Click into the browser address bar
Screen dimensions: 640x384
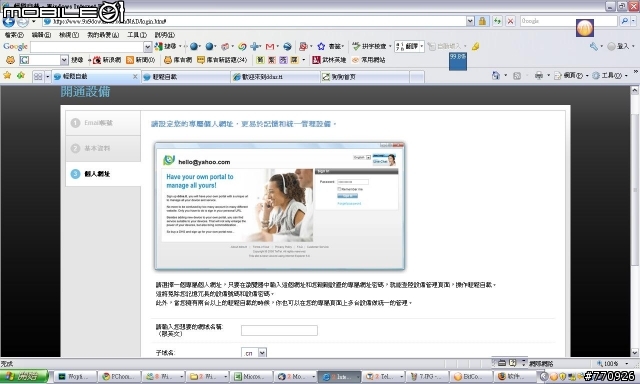[x=254, y=21]
